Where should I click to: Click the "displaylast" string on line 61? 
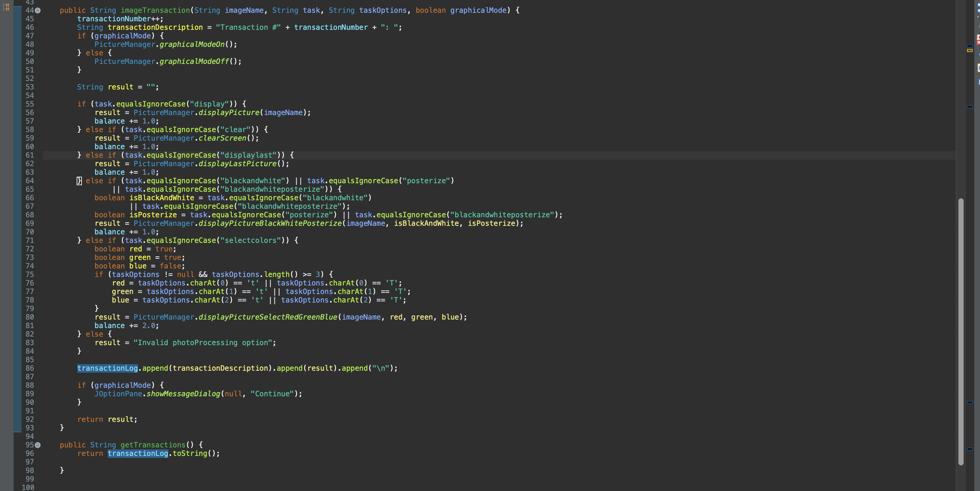248,155
